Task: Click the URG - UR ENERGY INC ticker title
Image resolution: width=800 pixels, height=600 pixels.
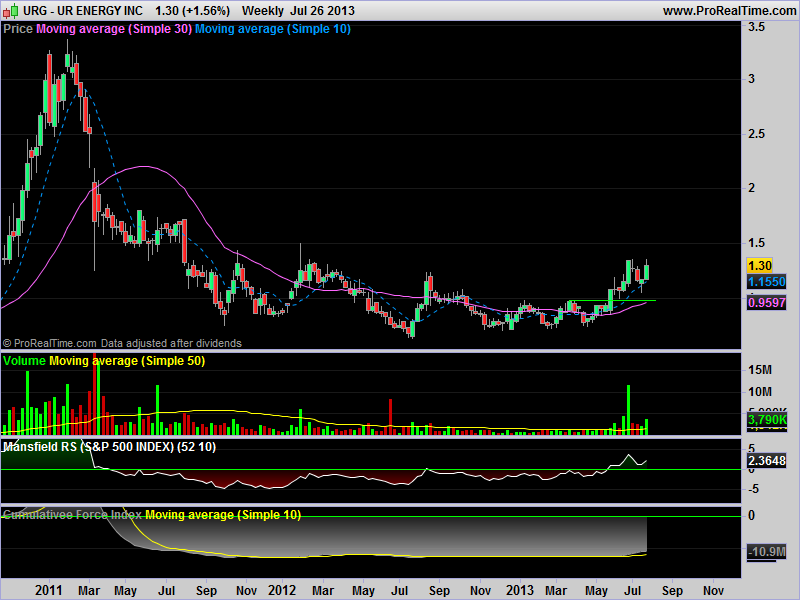Action: tap(74, 10)
